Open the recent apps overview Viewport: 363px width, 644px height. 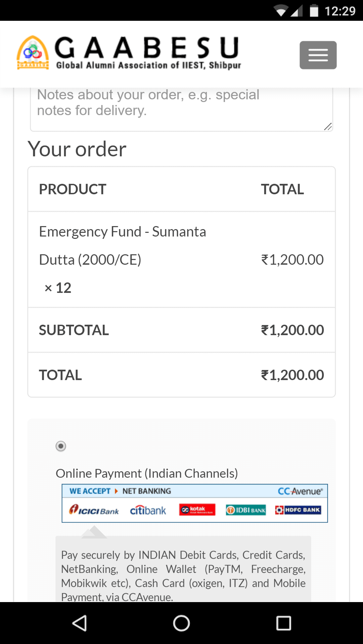(283, 623)
